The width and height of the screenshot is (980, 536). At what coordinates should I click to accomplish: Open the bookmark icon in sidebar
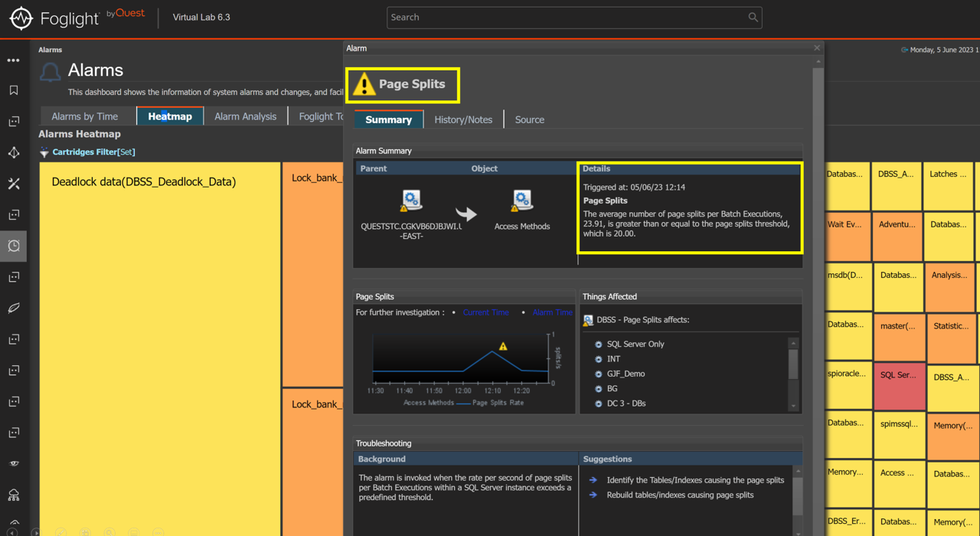[14, 90]
